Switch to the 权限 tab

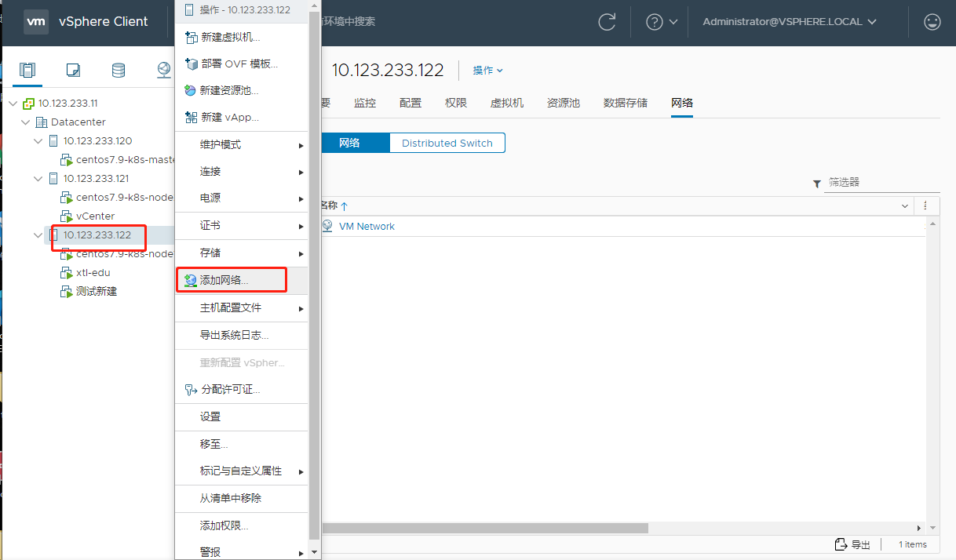456,103
